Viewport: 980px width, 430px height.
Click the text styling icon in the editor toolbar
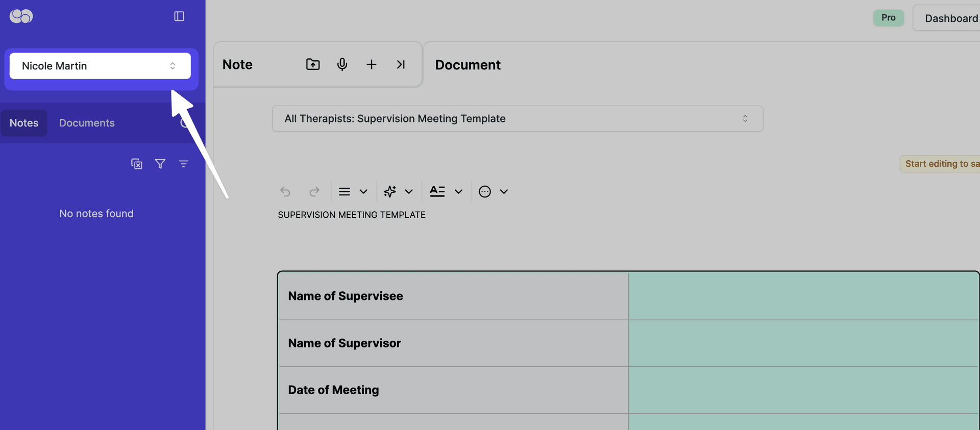click(436, 191)
